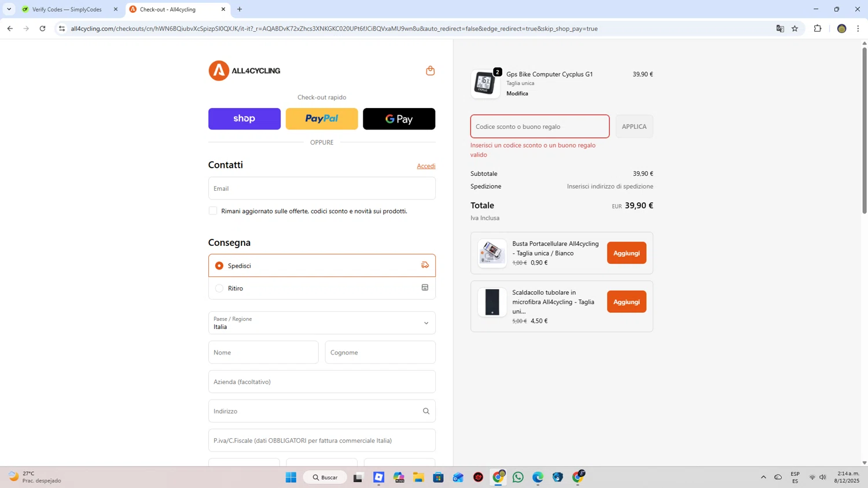Click the Nome input field
The image size is (868, 488).
(x=263, y=352)
